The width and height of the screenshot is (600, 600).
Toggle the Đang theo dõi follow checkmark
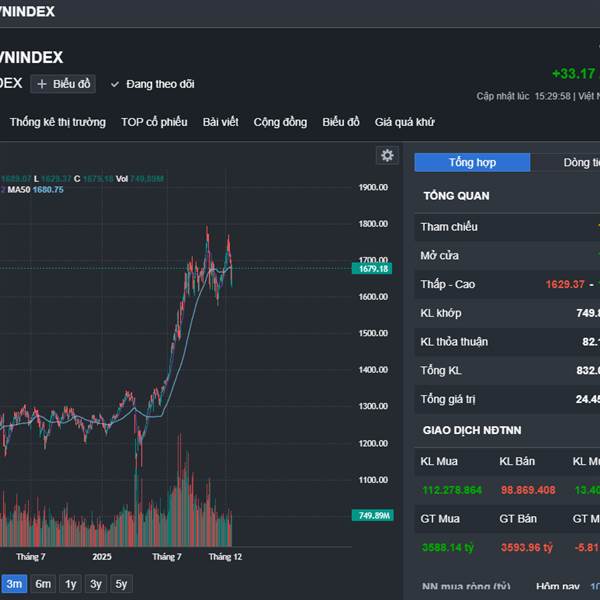coord(115,84)
